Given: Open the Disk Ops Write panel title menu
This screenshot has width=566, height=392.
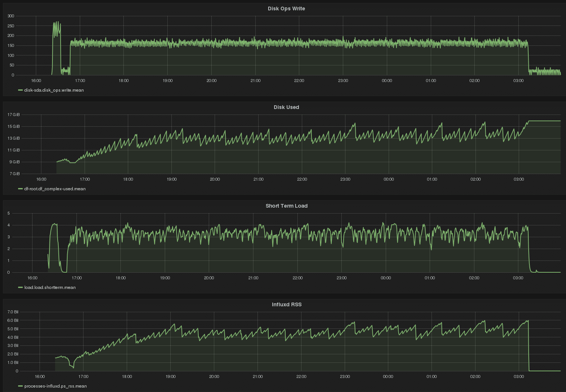Looking at the screenshot, I should (286, 8).
